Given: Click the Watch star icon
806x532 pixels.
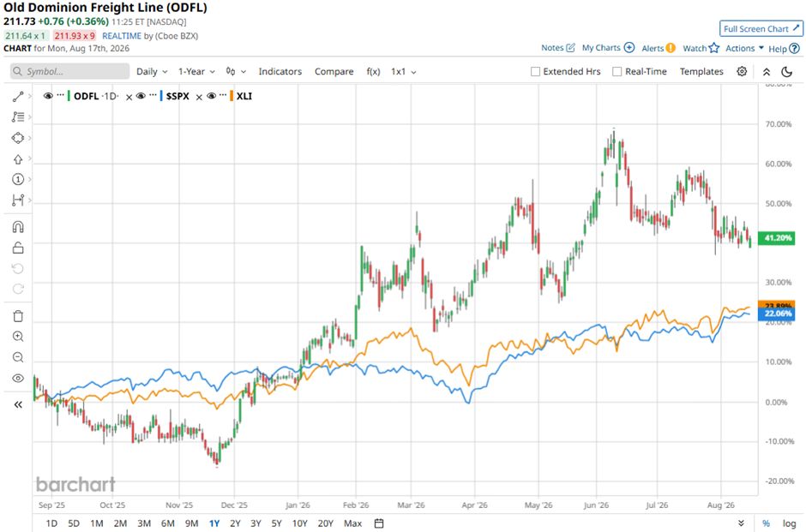Looking at the screenshot, I should pos(714,48).
